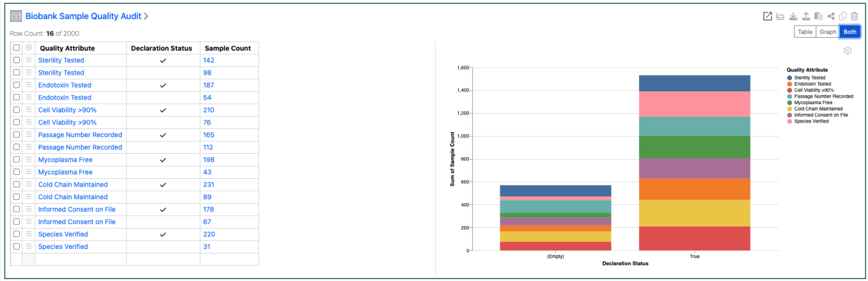This screenshot has height=281, width=868.
Task: Click row handle for Informed Consent count 178
Action: [29, 209]
